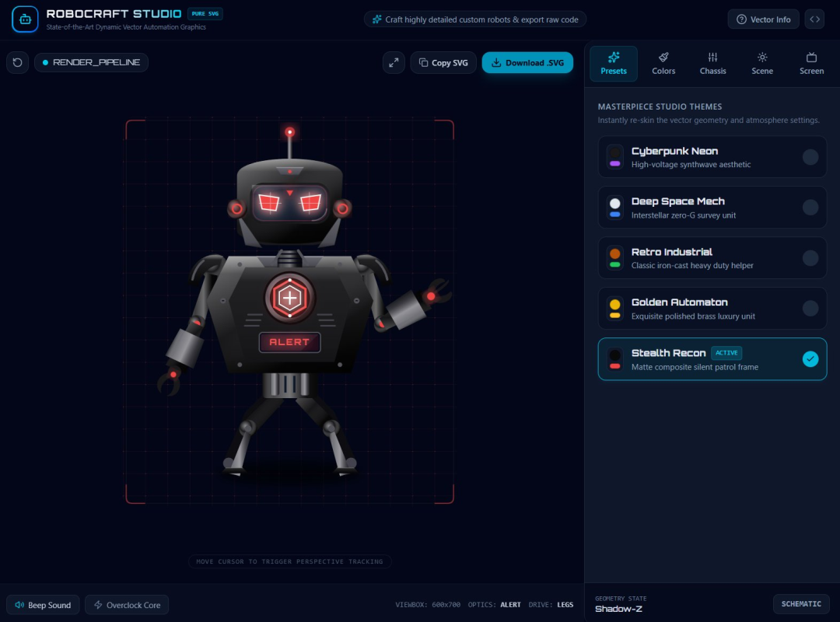Click the reset rotate-arrow icon

pyautogui.click(x=17, y=63)
